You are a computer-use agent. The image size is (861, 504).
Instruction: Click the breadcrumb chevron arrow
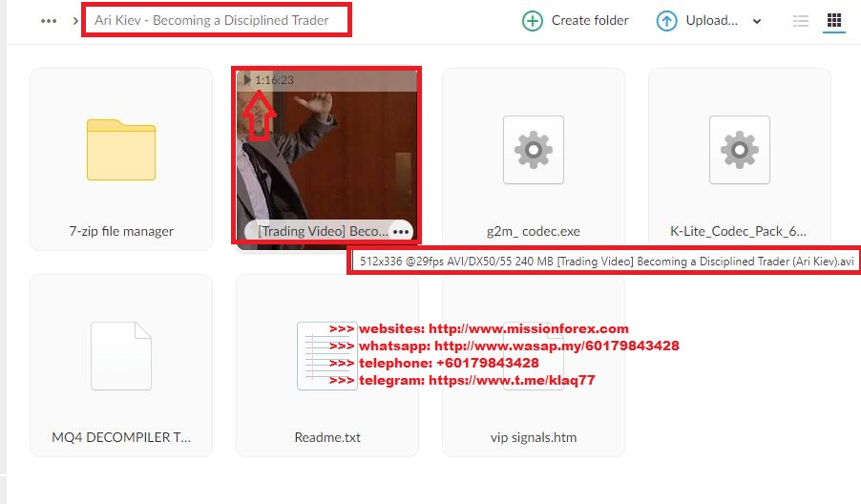75,21
